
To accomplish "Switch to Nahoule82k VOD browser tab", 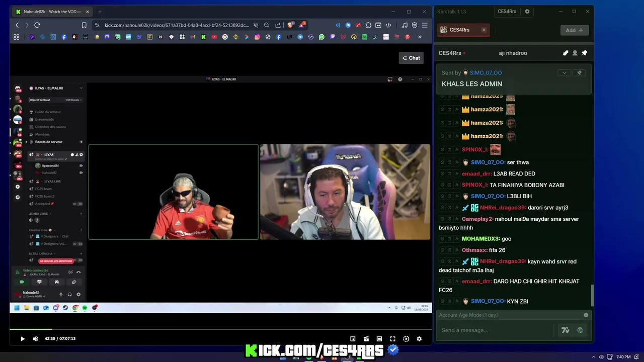I will pyautogui.click(x=51, y=12).
